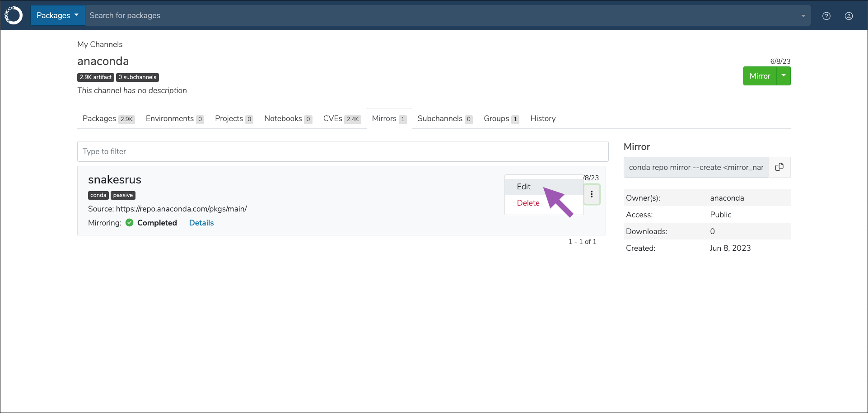Switch to the Environments tab
The image size is (868, 413).
[x=175, y=118]
